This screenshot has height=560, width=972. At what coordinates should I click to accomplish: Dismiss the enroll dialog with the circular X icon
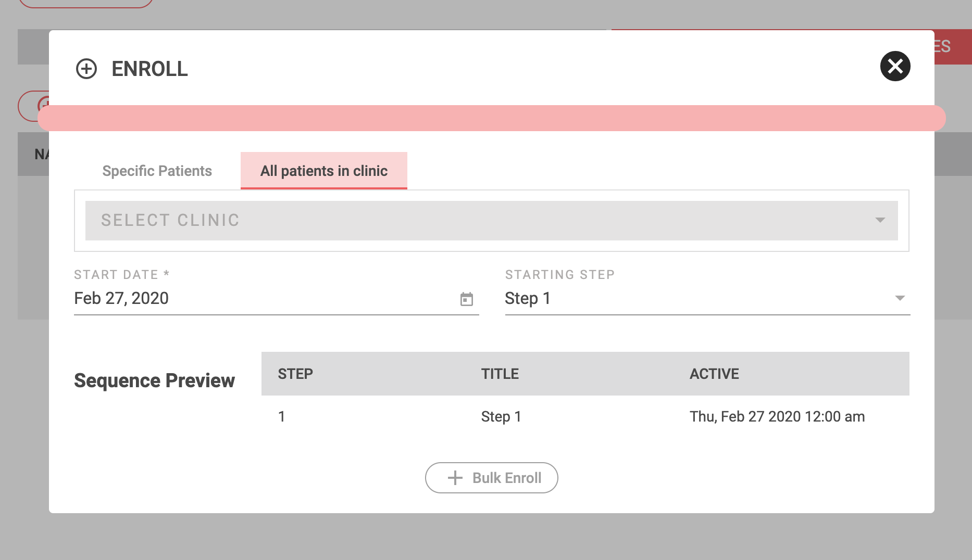(x=896, y=67)
